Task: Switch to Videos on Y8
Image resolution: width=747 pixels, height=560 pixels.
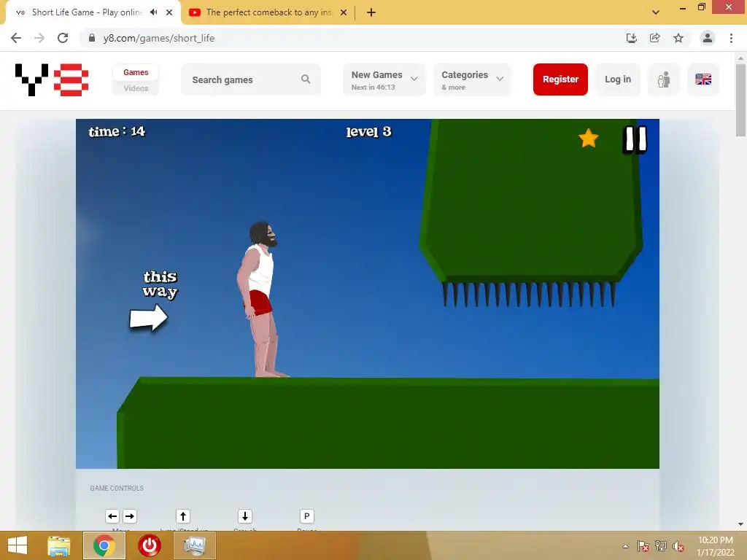Action: click(136, 88)
